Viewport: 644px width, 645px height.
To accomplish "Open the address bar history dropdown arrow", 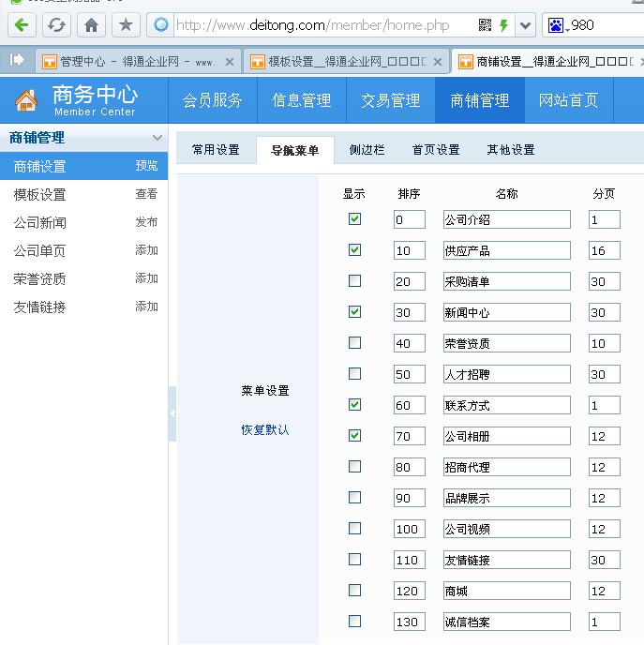I will click(x=525, y=25).
